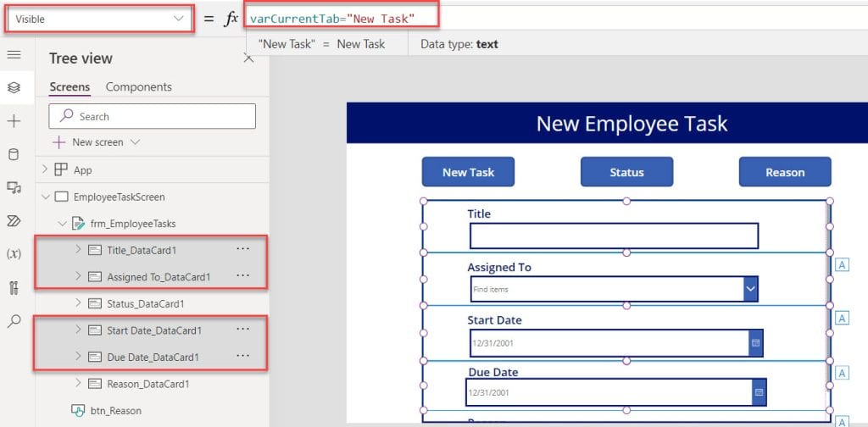Switch to the Screens tab

(x=70, y=86)
